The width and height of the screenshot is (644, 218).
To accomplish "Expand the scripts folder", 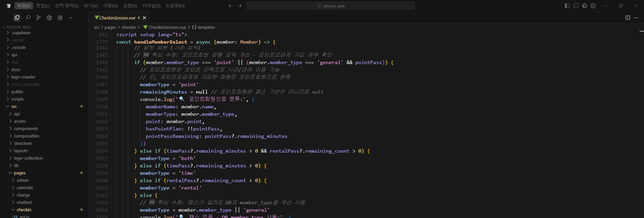I will point(44,99).
